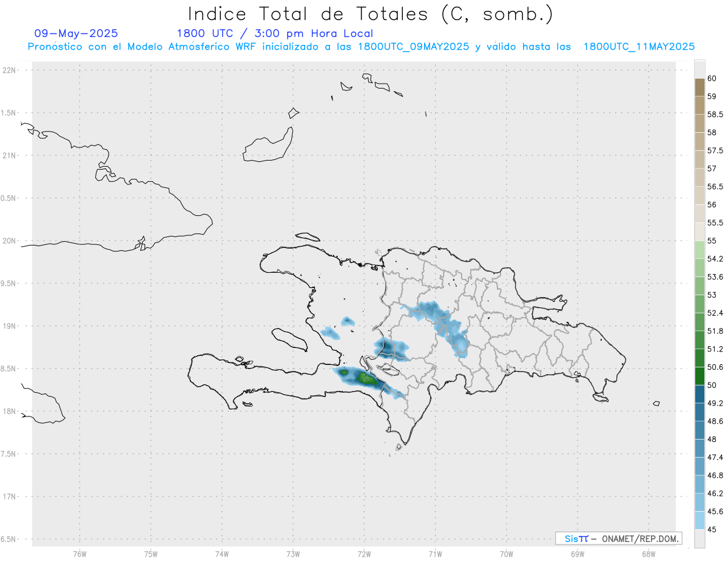Screen dimensions: 728x562
Task: Click the '47.4' value on the color scale
Action: pyautogui.click(x=715, y=457)
